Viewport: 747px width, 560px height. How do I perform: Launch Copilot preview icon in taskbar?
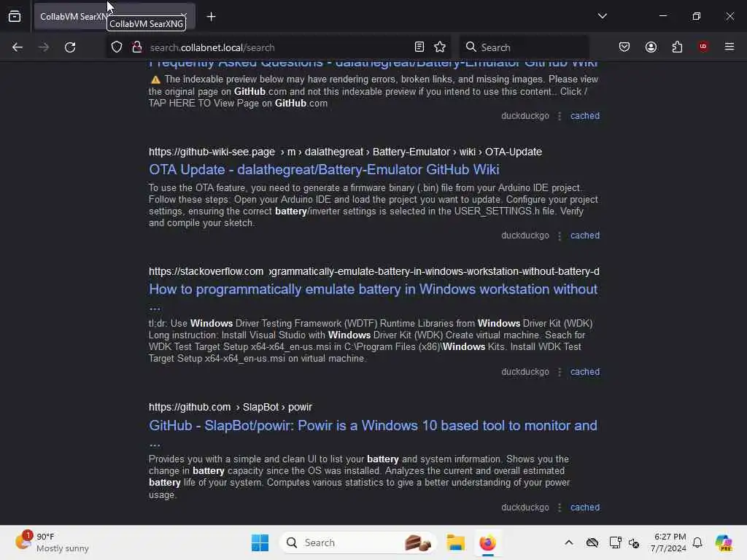724,542
